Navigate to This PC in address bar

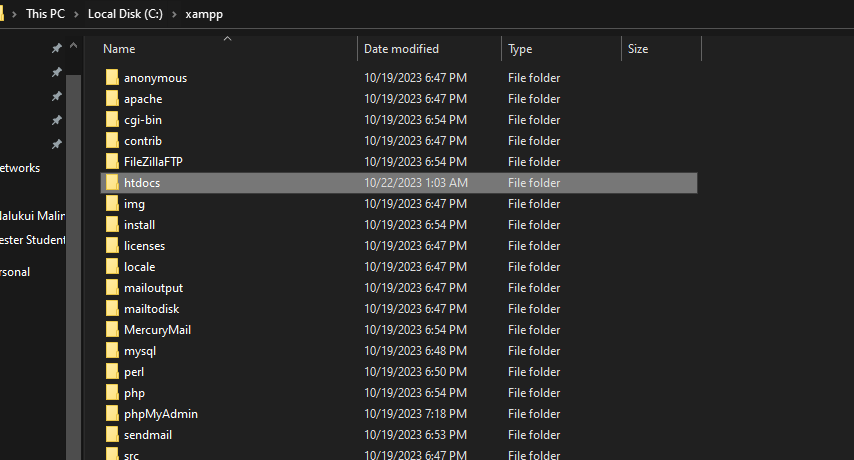pyautogui.click(x=46, y=14)
